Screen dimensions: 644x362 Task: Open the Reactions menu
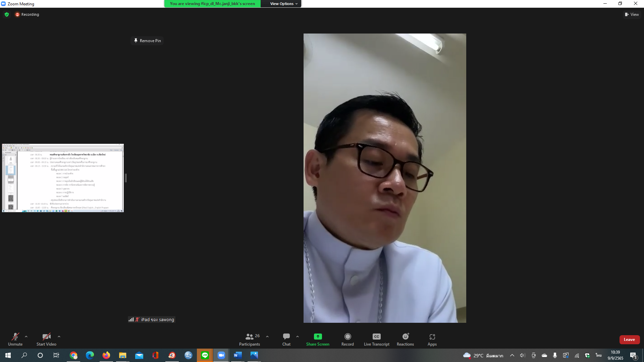pos(405,339)
